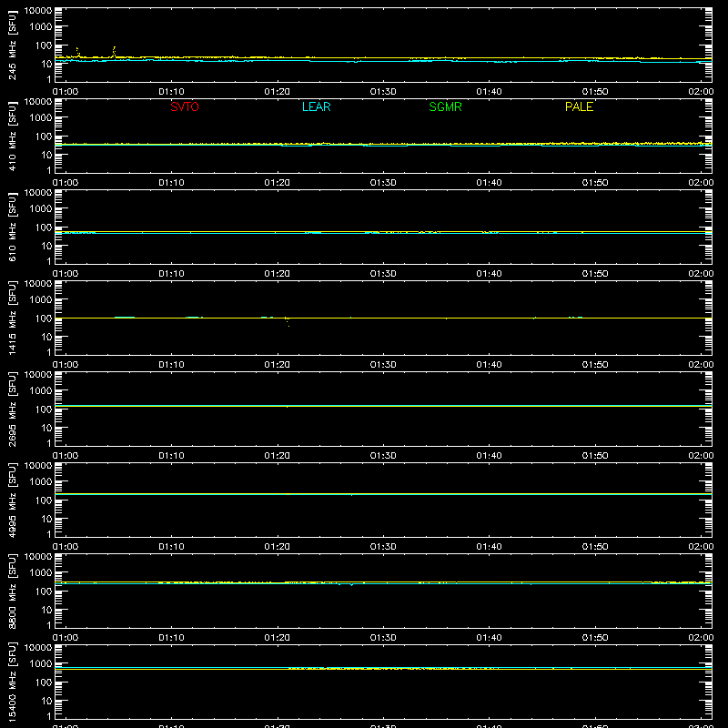The width and height of the screenshot is (728, 728).
Task: Click the 01:20 label under the 410 MHz panel
Action: coord(278,183)
